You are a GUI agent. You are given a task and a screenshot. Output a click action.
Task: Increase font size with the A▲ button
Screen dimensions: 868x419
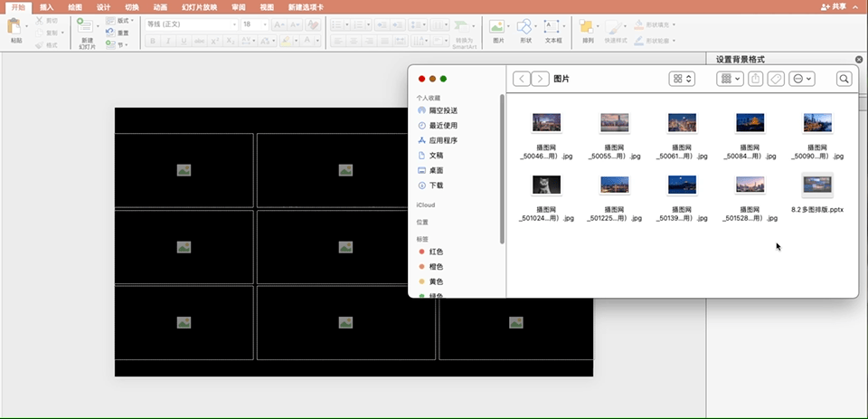click(279, 24)
